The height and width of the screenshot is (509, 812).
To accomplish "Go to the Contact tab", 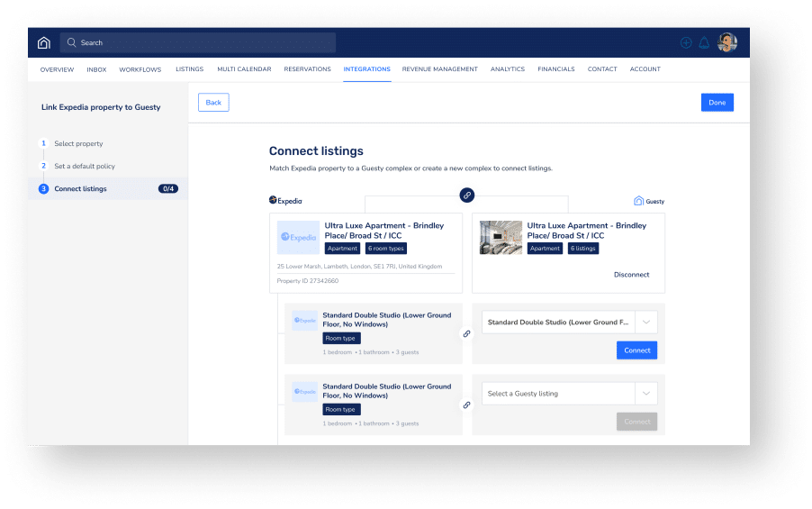I will [x=602, y=69].
